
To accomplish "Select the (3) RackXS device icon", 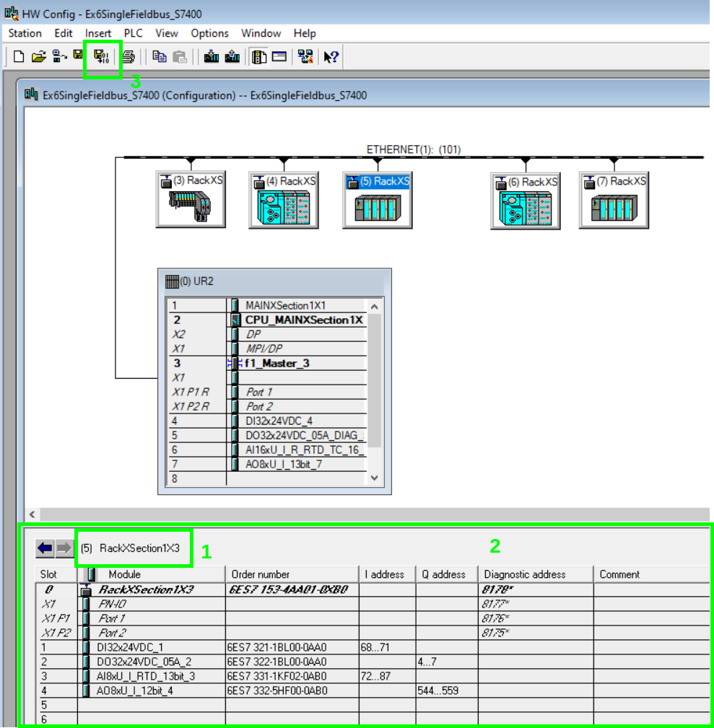I will [x=190, y=201].
